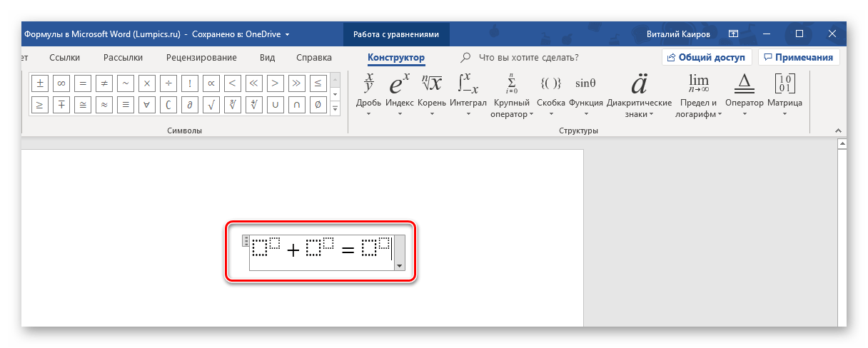Viewport: 868px width, 348px height.
Task: Open the Предел и логарифм dropdown
Action: (x=699, y=94)
